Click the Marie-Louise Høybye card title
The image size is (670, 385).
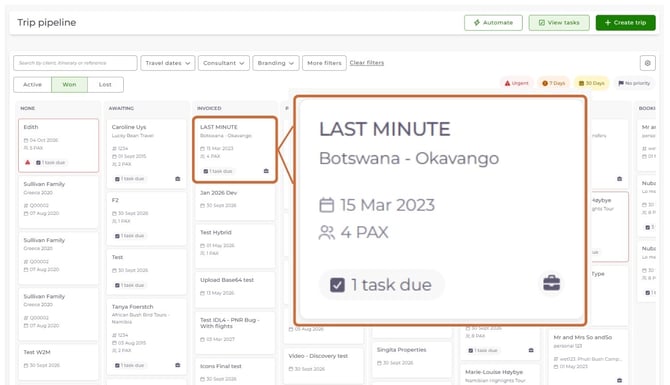point(494,372)
